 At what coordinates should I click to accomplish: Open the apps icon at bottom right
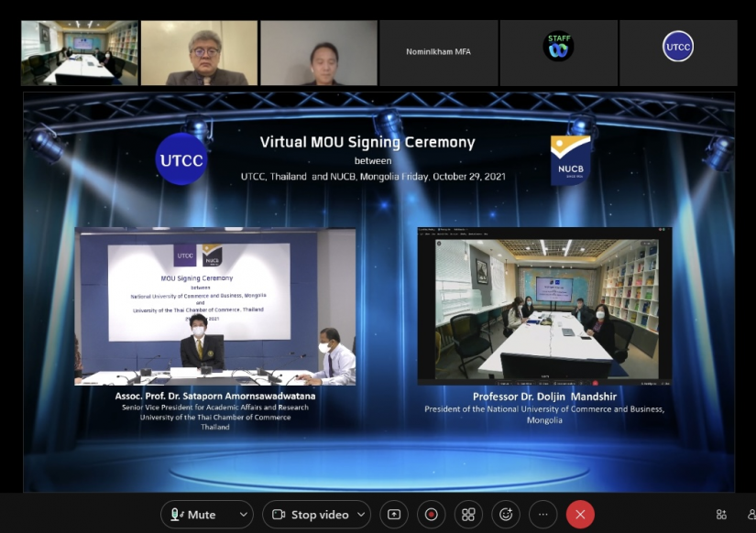(721, 515)
